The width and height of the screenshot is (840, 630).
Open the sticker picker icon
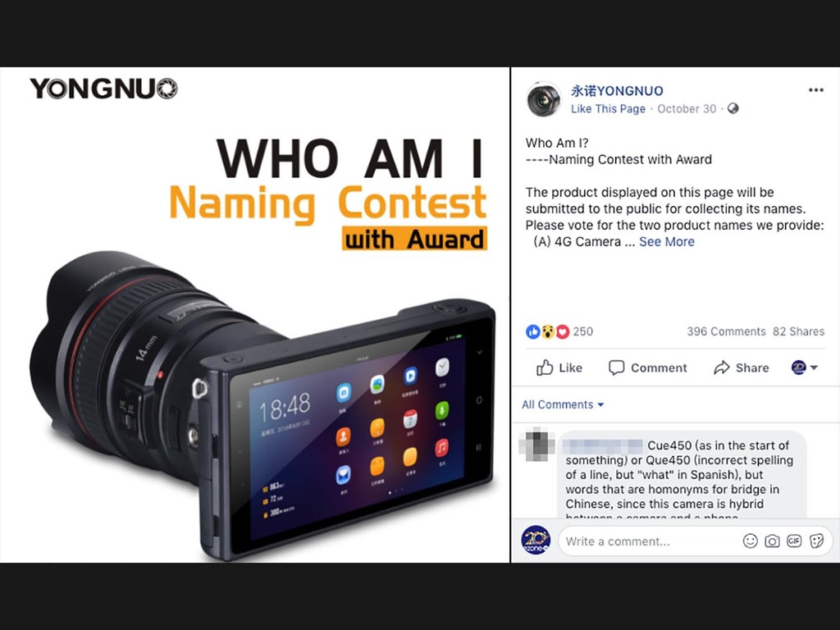coord(816,541)
